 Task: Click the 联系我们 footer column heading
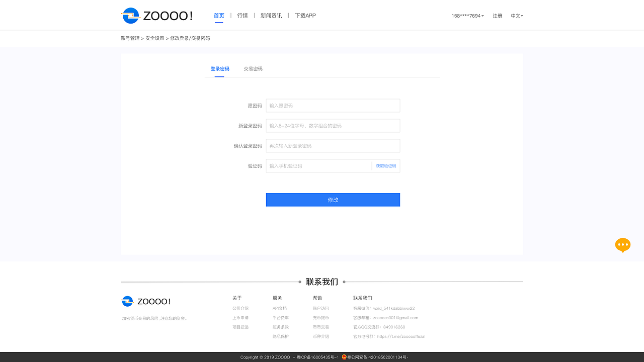tap(363, 298)
